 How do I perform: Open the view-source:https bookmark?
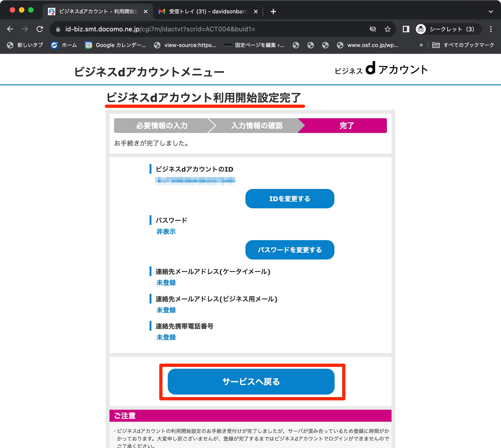coord(185,45)
